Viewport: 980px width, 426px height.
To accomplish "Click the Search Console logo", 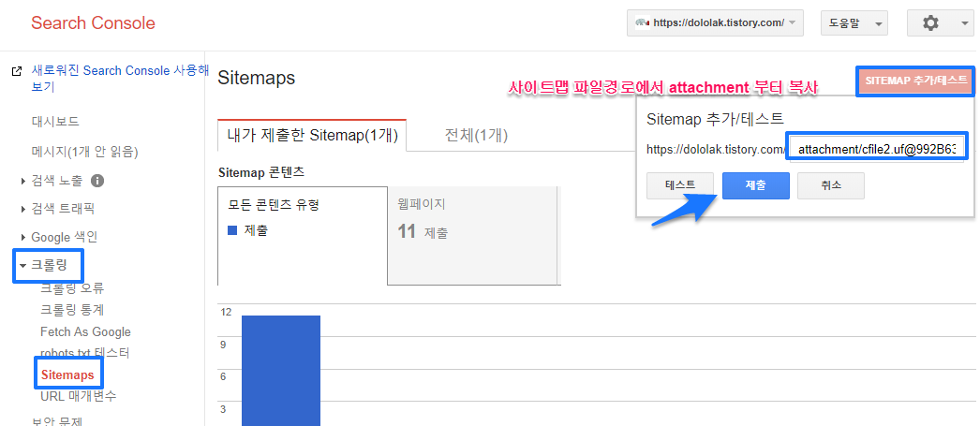I will pyautogui.click(x=93, y=23).
